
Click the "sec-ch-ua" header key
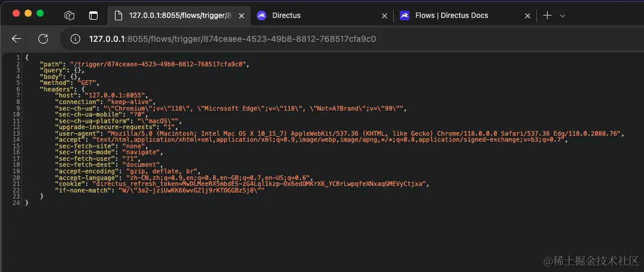pyautogui.click(x=77, y=108)
